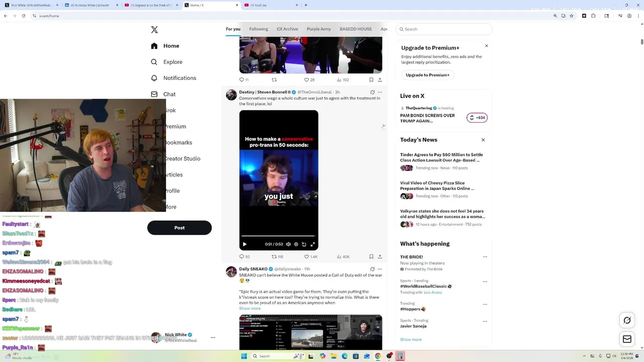The width and height of the screenshot is (644, 362).
Task: Switch to the Purple Army tab
Action: tap(319, 29)
